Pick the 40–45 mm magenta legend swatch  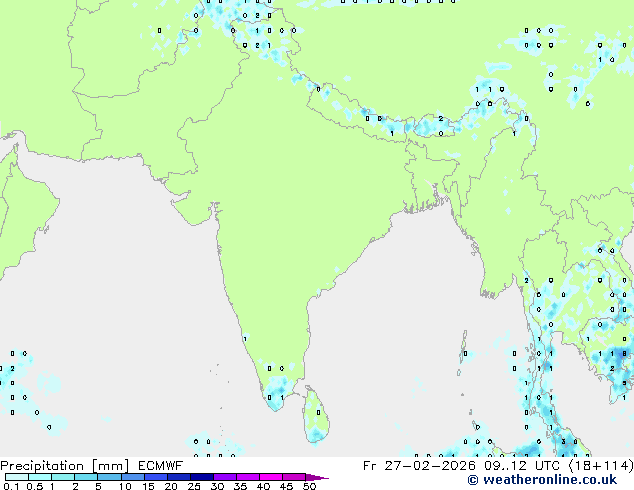pyautogui.click(x=271, y=477)
